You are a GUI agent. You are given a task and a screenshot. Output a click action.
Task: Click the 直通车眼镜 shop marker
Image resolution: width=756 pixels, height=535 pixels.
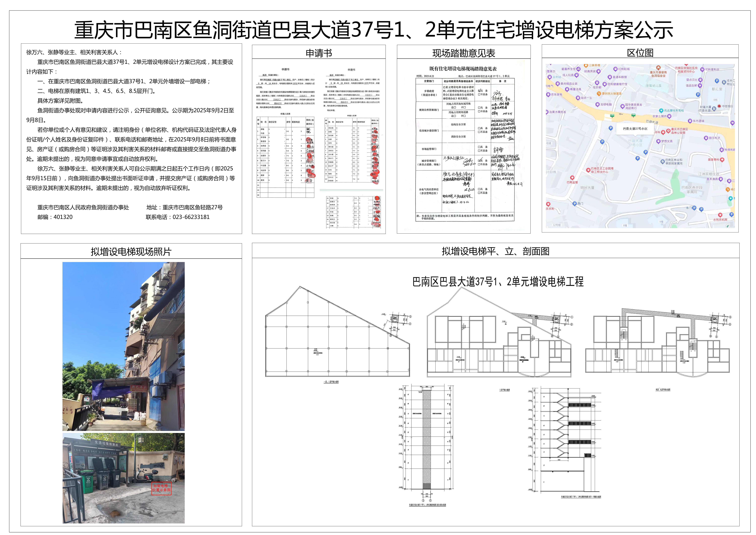click(x=610, y=77)
